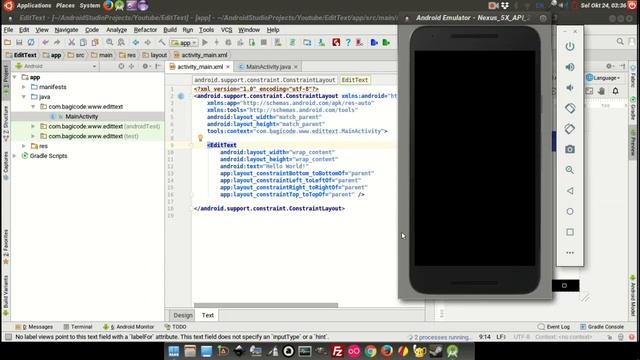Click the emulator volume up button

pyautogui.click(x=570, y=67)
